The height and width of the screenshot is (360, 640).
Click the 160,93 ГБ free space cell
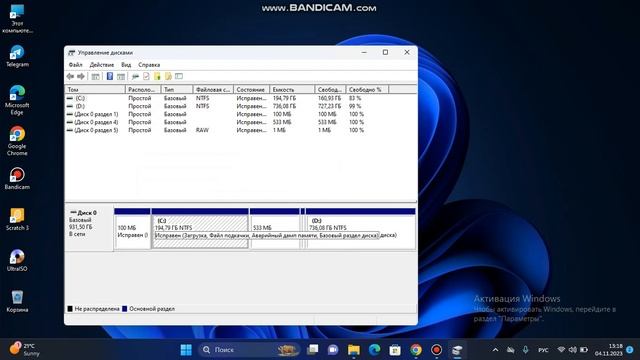(x=329, y=98)
